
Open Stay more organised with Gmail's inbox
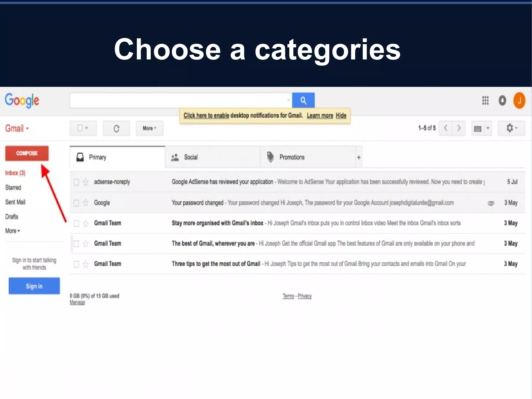[297, 223]
